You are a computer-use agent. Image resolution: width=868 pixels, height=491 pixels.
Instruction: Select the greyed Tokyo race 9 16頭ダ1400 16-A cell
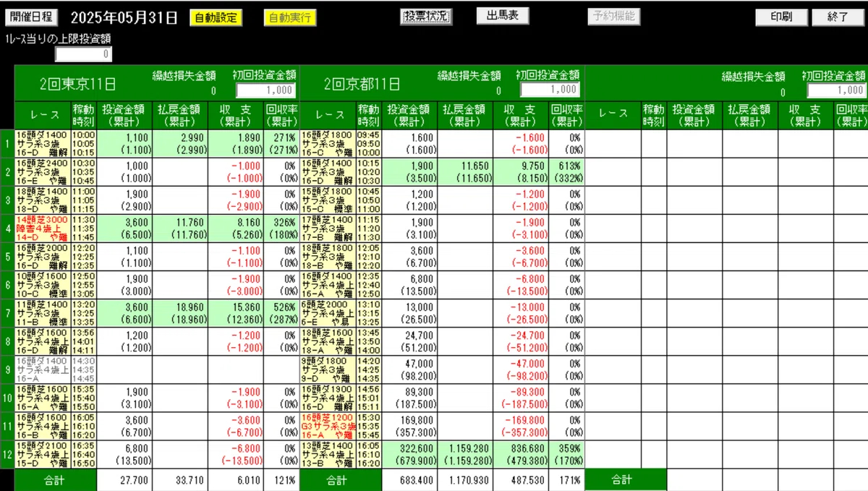pyautogui.click(x=43, y=369)
